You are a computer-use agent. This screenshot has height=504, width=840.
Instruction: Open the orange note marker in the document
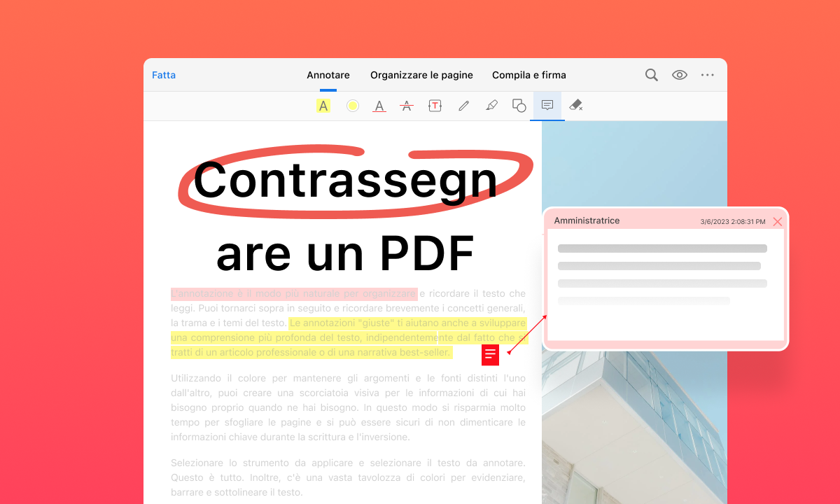[490, 355]
